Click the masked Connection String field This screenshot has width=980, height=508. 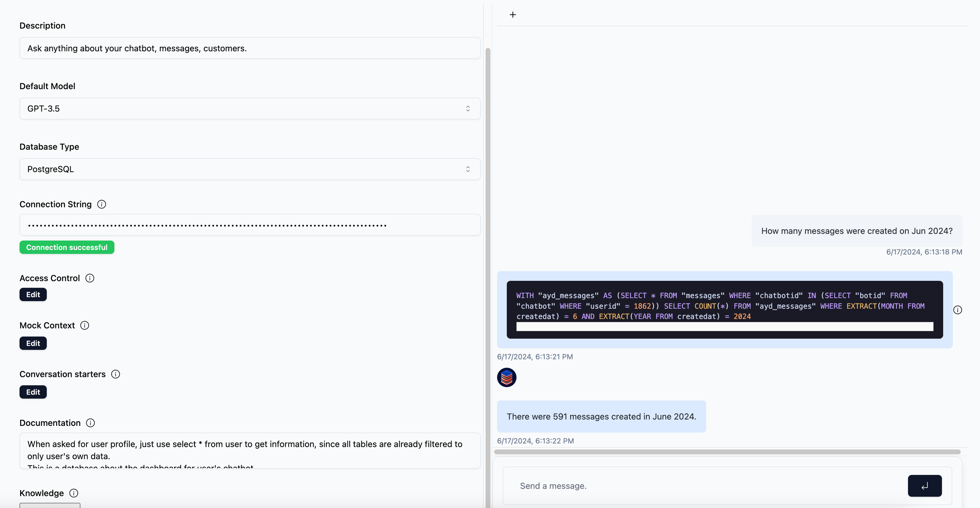[x=250, y=225]
